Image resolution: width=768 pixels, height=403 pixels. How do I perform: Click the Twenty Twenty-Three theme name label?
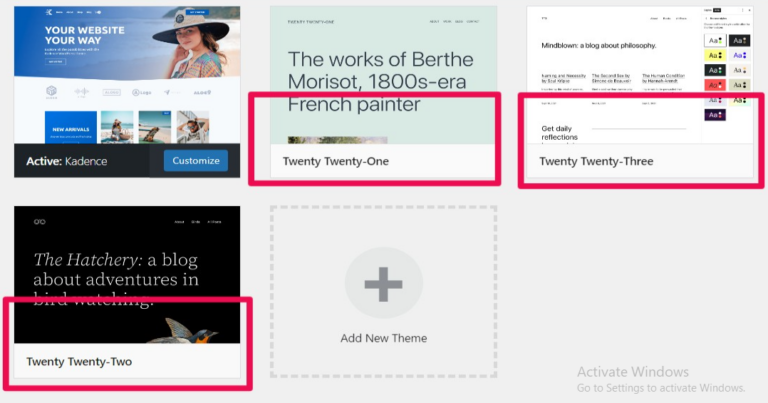coord(596,161)
